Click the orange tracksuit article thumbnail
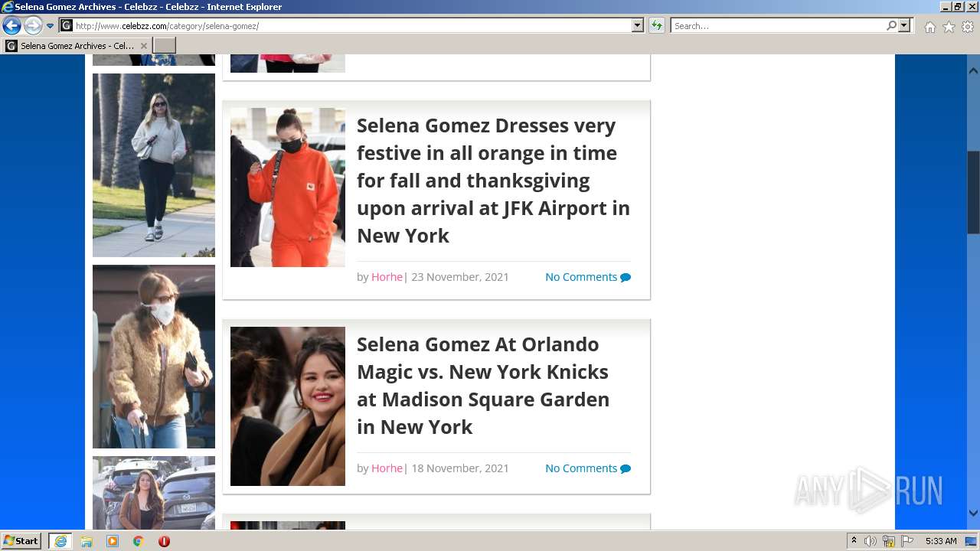 [x=288, y=187]
